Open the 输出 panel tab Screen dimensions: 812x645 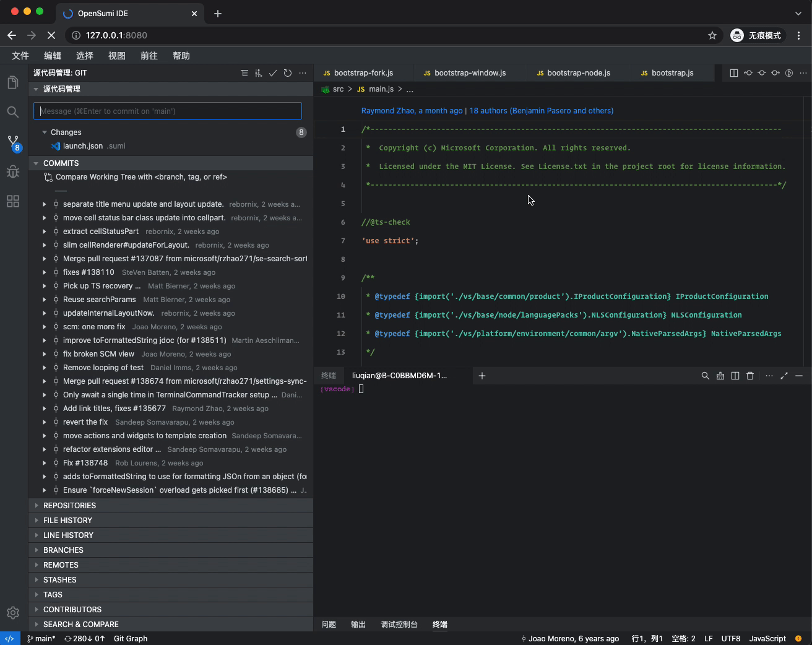pos(358,625)
